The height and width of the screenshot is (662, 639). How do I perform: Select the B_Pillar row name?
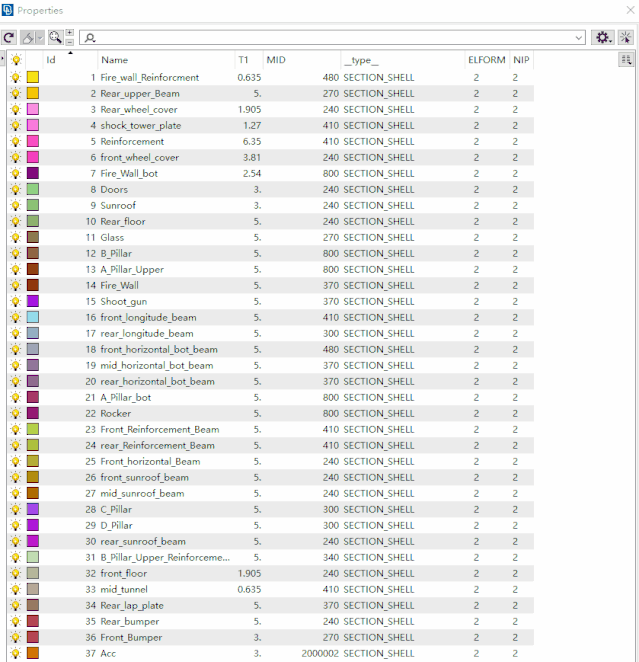(x=119, y=254)
